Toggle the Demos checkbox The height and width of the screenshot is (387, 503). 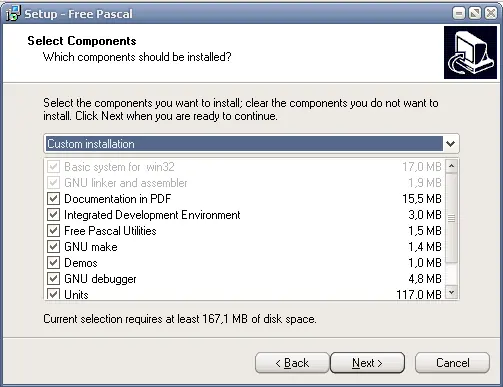(x=53, y=263)
